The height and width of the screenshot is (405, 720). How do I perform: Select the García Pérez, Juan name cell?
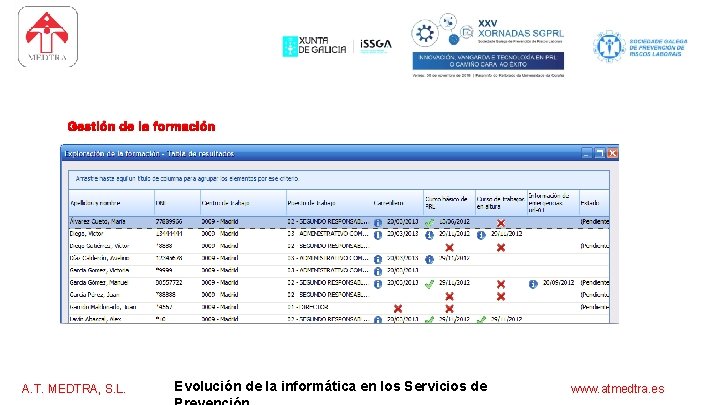point(112,295)
